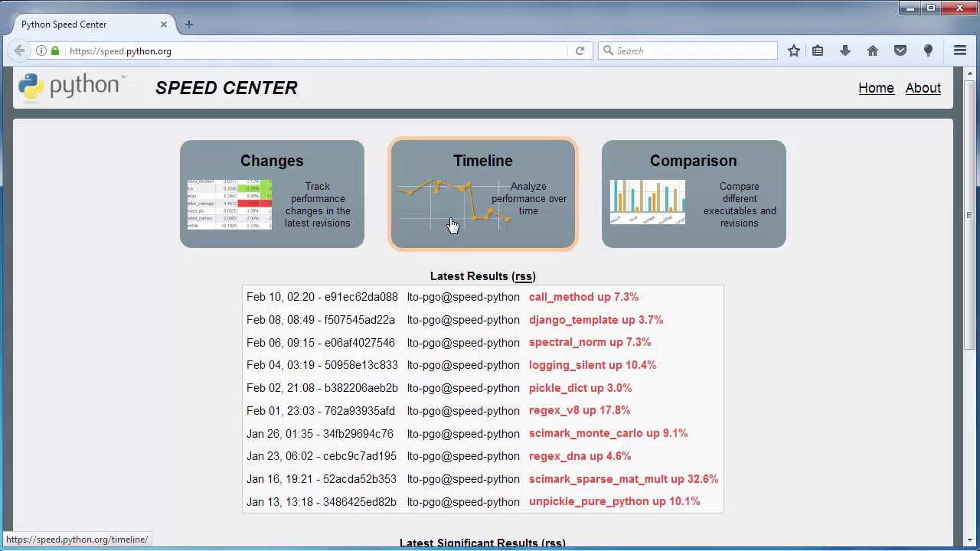Open scimark_monte_carlo up 9.1% result
980x551 pixels.
point(608,433)
